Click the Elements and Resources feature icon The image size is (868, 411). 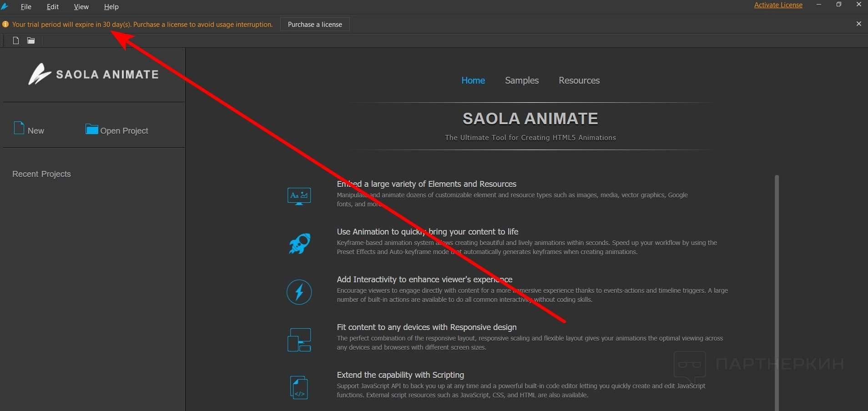(x=299, y=196)
